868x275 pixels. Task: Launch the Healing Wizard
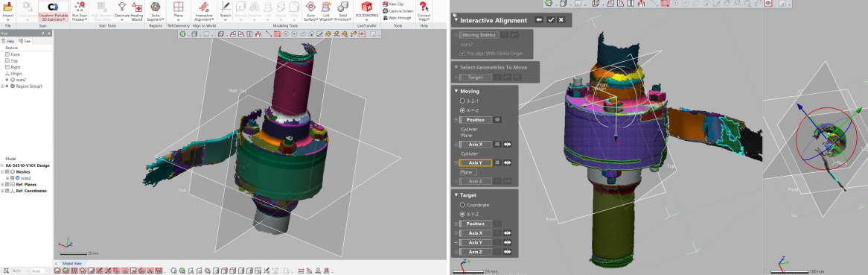coord(137,11)
